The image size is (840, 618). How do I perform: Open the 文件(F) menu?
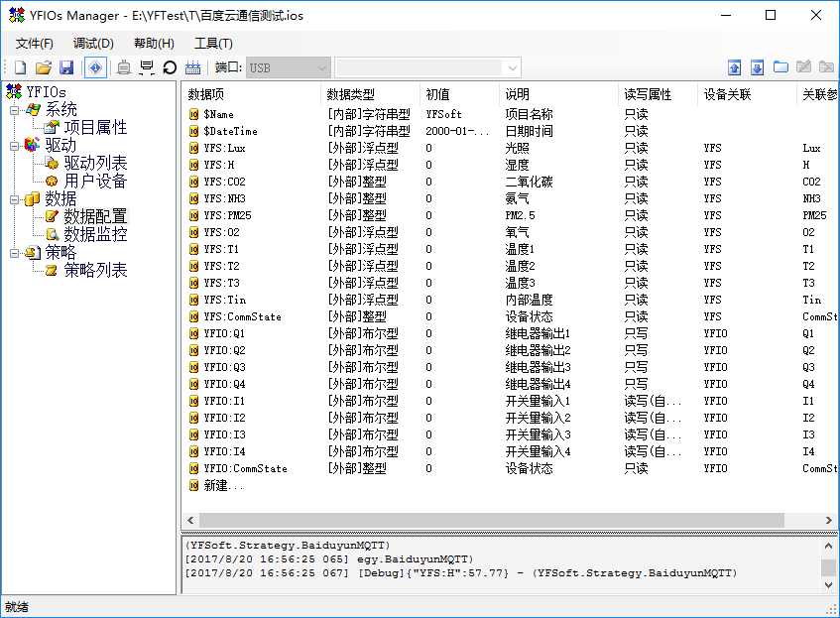(x=35, y=44)
